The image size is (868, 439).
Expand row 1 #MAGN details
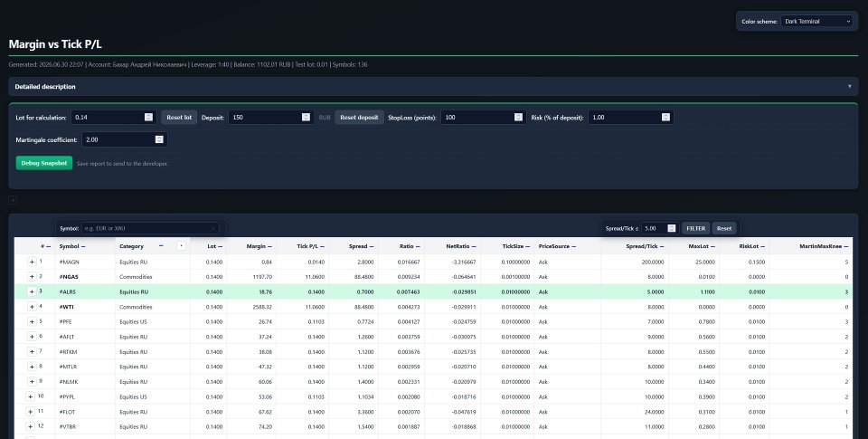tap(32, 262)
